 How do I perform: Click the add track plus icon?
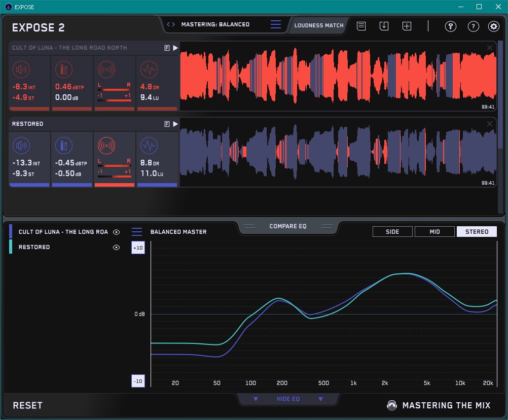(407, 26)
